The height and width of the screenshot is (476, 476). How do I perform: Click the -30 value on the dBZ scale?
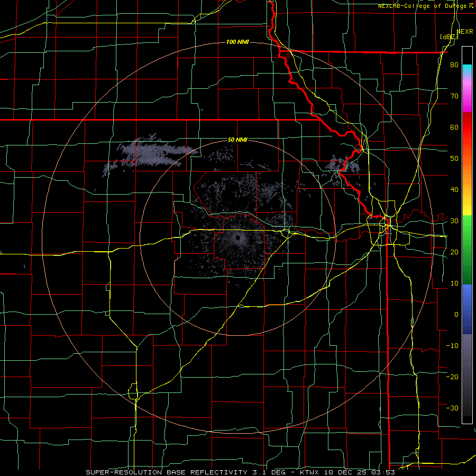[x=452, y=408]
